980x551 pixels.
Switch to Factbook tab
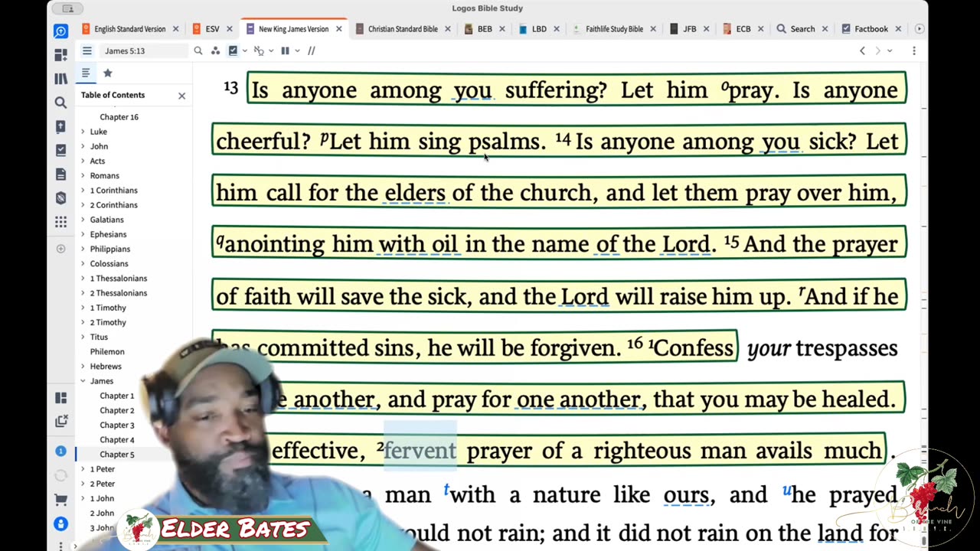point(871,29)
